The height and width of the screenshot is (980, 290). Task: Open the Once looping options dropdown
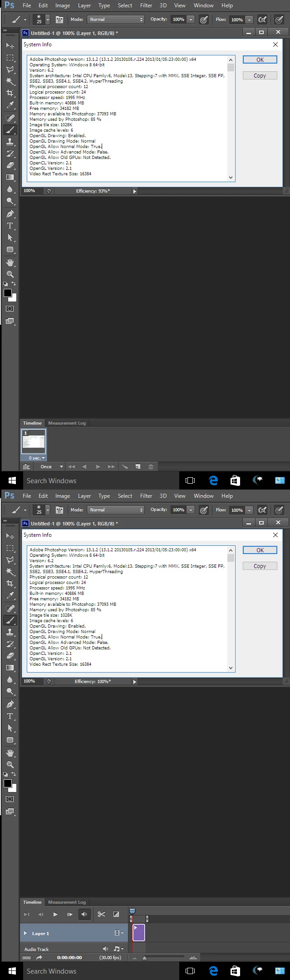point(51,466)
